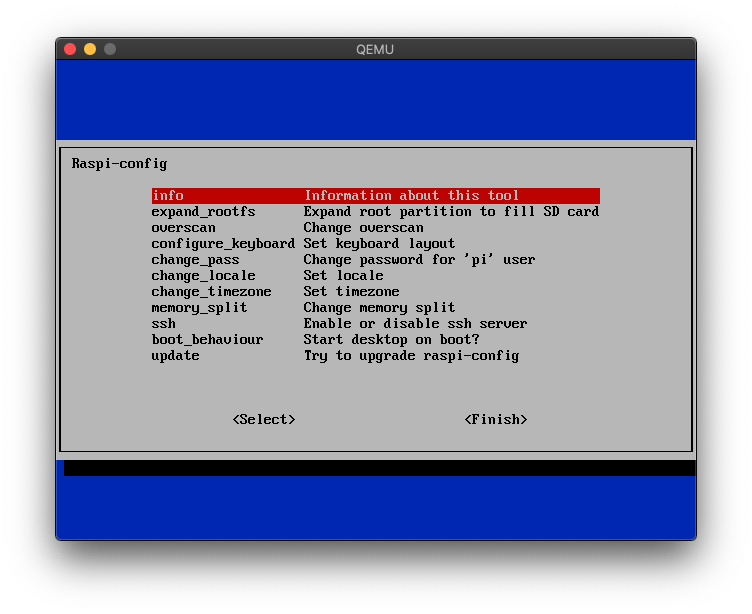Click 'Information about this tool' text
This screenshot has width=752, height=614.
click(411, 196)
